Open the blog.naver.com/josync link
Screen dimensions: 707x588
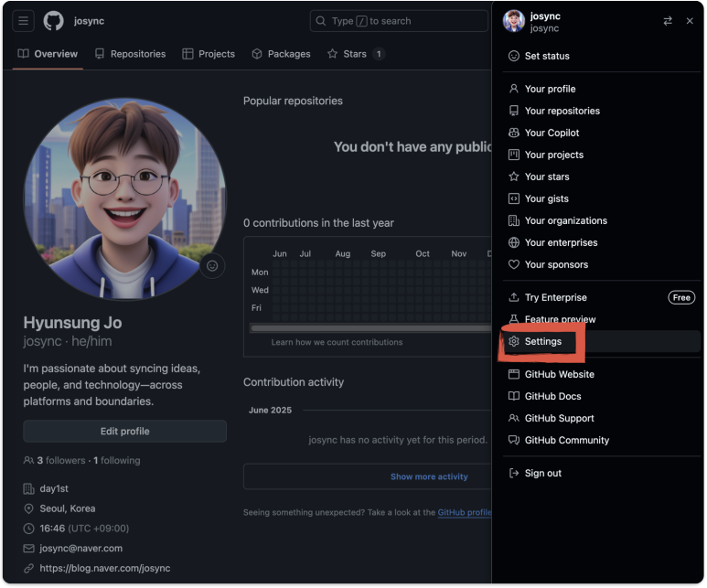click(104, 568)
